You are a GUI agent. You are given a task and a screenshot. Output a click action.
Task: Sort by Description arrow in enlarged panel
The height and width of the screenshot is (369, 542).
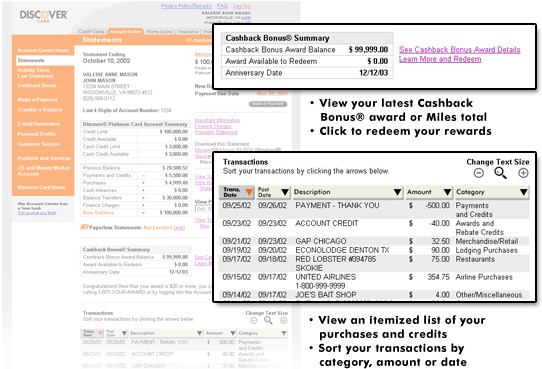pos(398,192)
